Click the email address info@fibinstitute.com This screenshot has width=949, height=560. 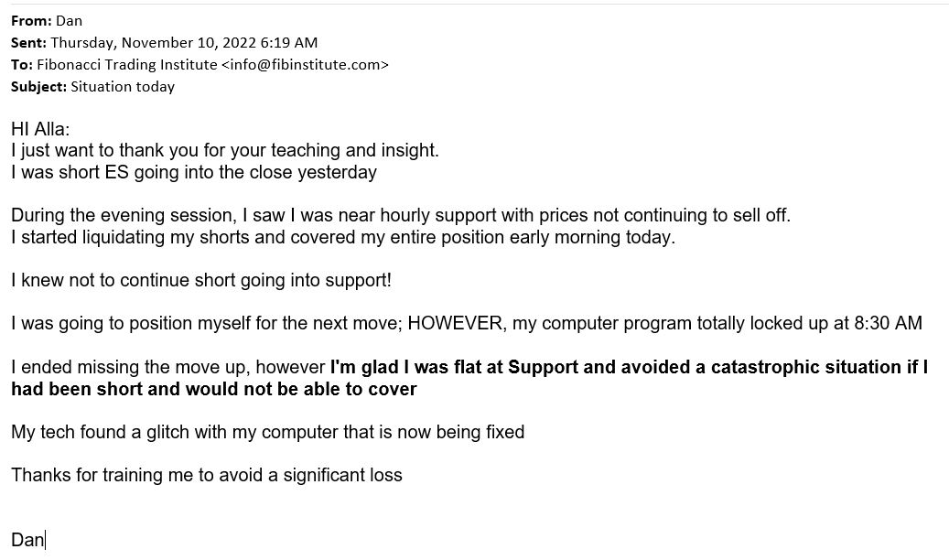305,65
